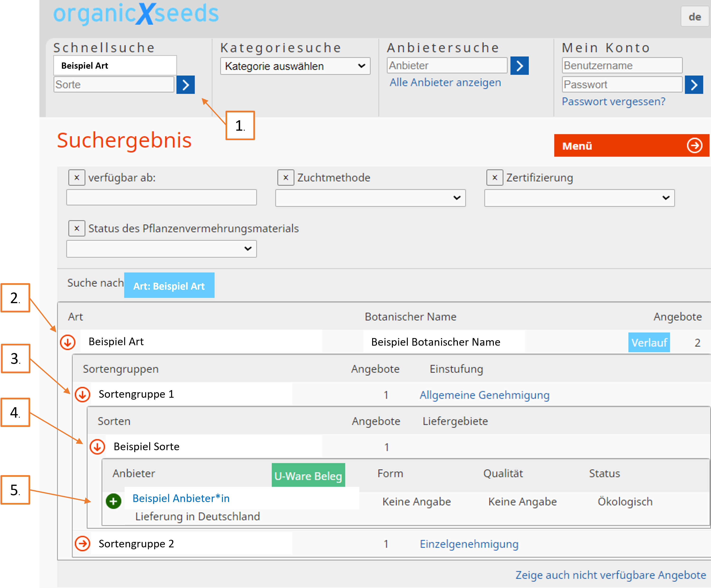The height and width of the screenshot is (588, 711).
Task: Clear the Zertifizierung filter x box
Action: click(x=495, y=178)
